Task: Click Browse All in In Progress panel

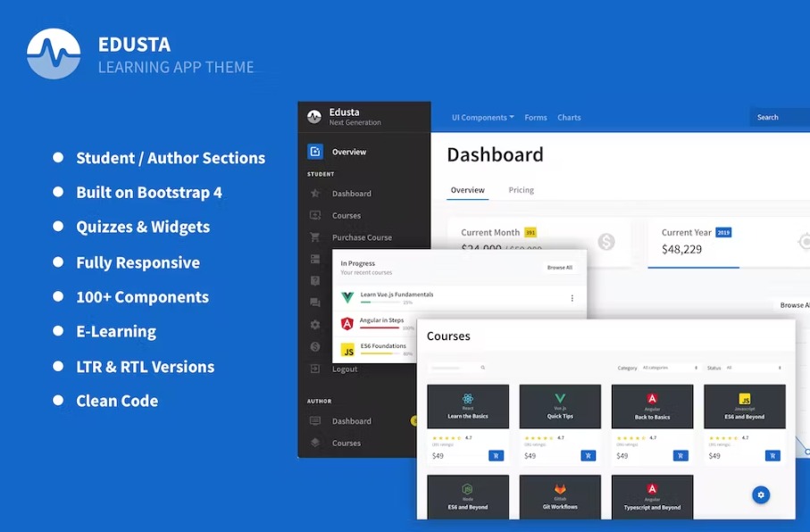Action: [x=560, y=268]
